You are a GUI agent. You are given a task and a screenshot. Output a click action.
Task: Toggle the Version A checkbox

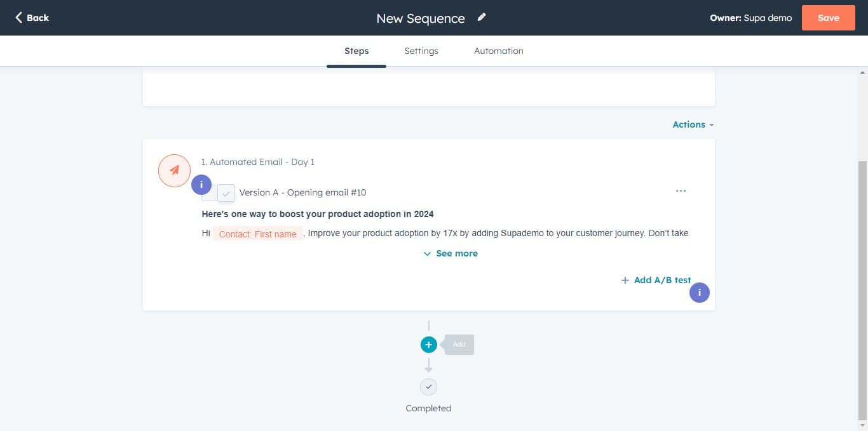[226, 193]
